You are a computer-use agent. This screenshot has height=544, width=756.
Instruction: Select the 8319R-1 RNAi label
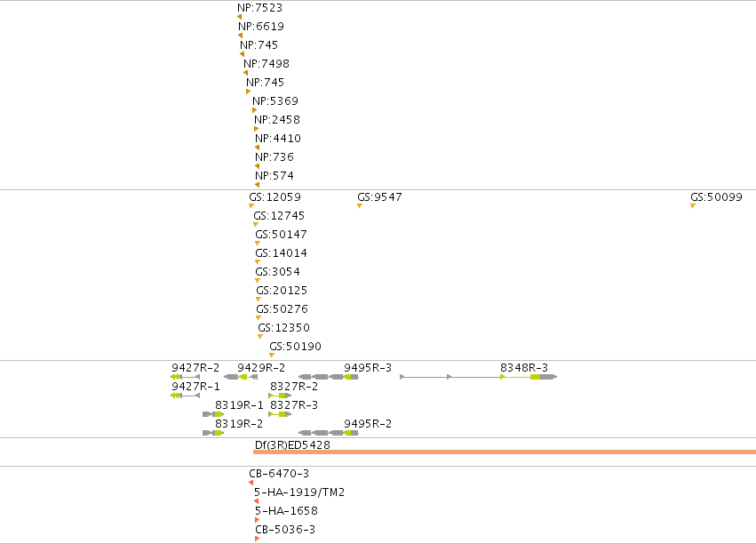click(x=239, y=405)
